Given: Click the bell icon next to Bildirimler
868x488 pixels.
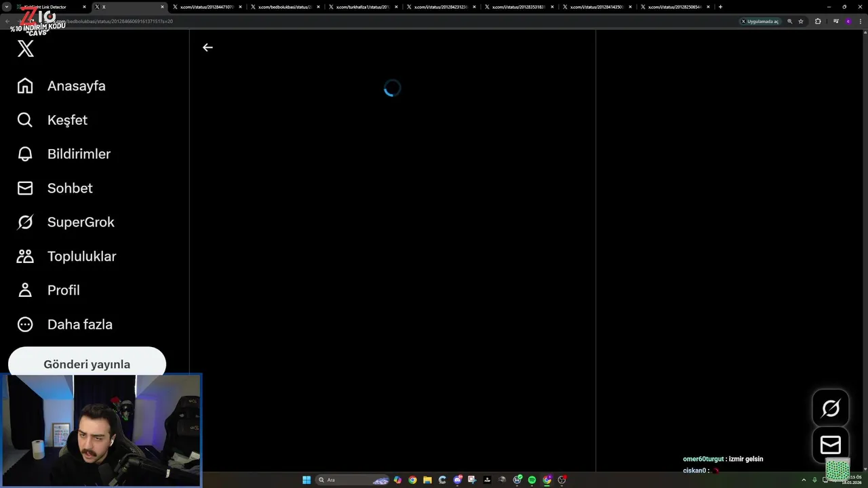Looking at the screenshot, I should tap(25, 154).
